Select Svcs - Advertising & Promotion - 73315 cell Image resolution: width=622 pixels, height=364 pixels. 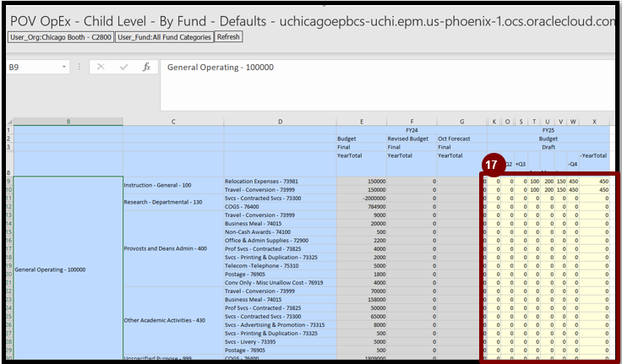[x=280, y=325]
